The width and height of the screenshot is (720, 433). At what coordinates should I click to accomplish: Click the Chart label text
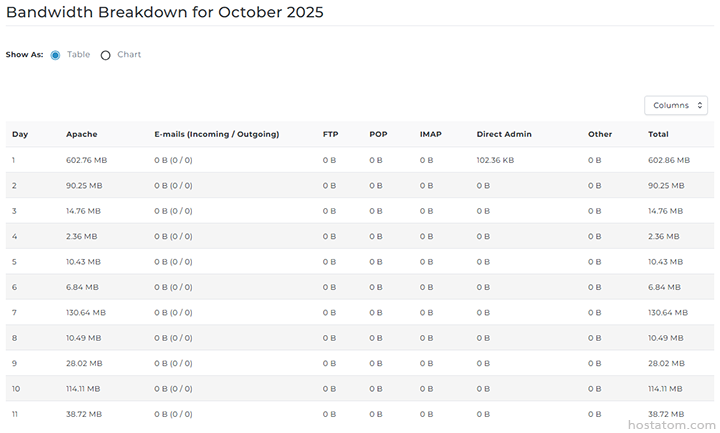129,55
